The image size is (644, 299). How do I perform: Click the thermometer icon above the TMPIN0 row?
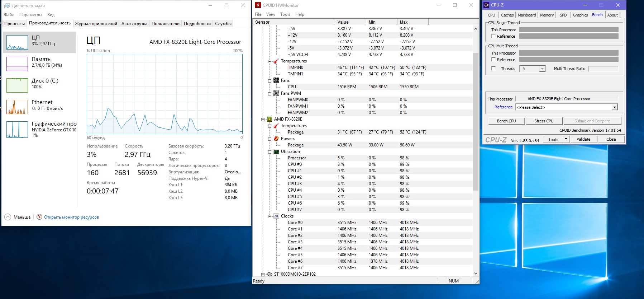(x=276, y=61)
